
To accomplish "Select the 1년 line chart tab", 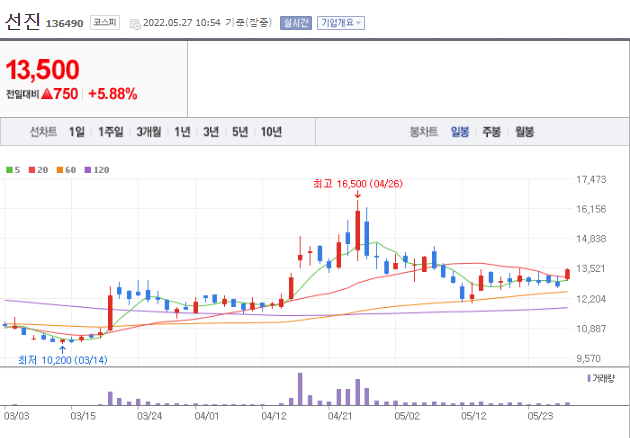I will [x=182, y=132].
